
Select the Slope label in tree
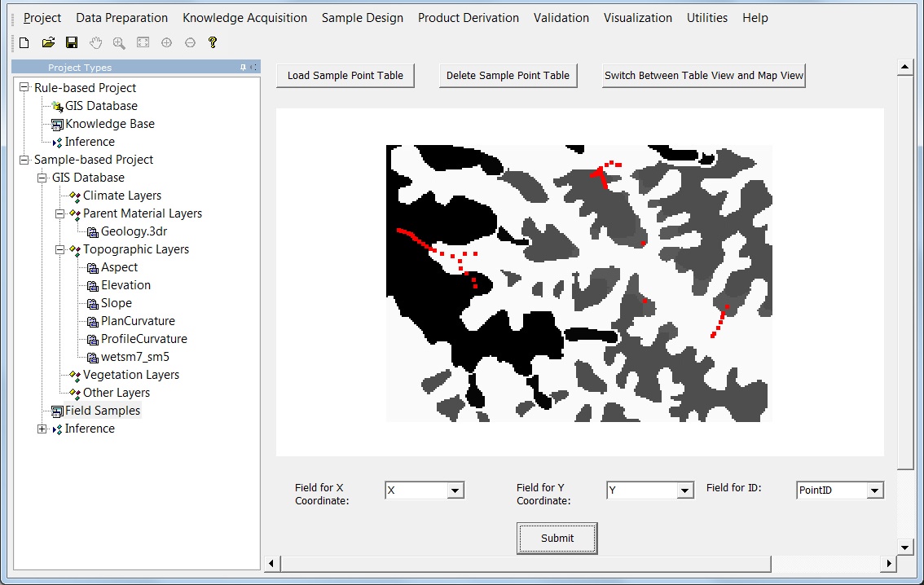[116, 303]
